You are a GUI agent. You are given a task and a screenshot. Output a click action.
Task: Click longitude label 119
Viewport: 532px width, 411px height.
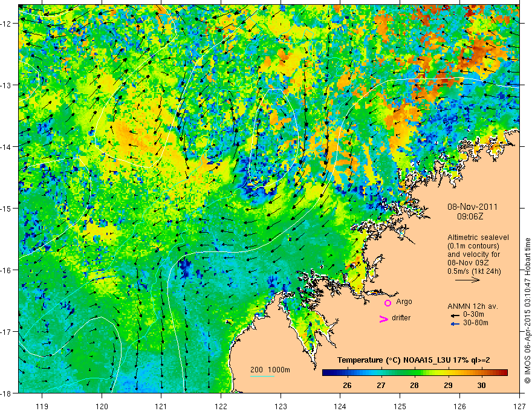pos(42,407)
